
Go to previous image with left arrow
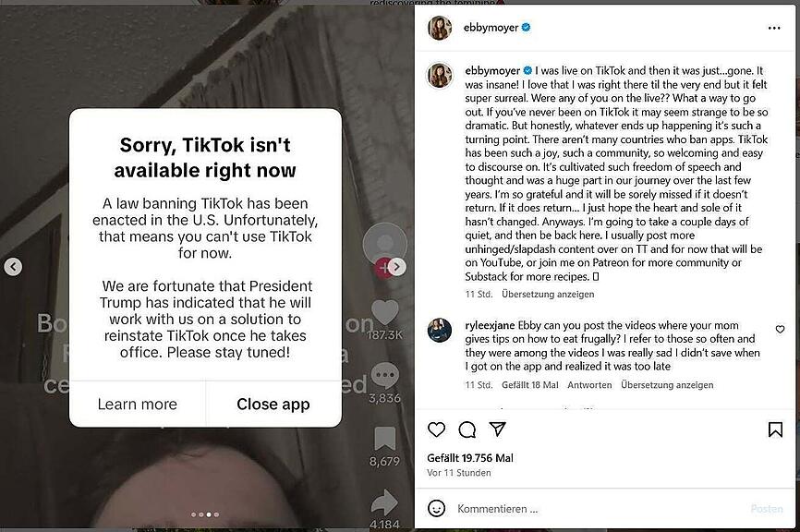pyautogui.click(x=13, y=266)
